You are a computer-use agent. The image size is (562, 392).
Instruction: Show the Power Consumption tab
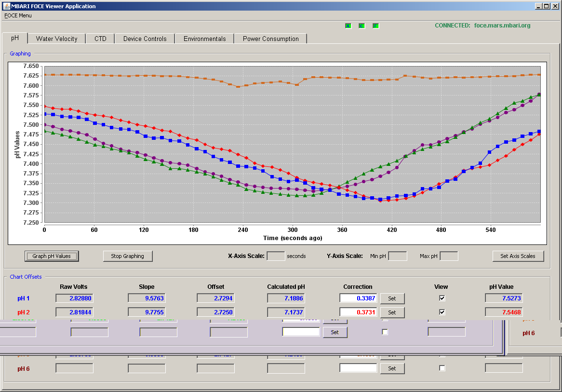(x=270, y=39)
